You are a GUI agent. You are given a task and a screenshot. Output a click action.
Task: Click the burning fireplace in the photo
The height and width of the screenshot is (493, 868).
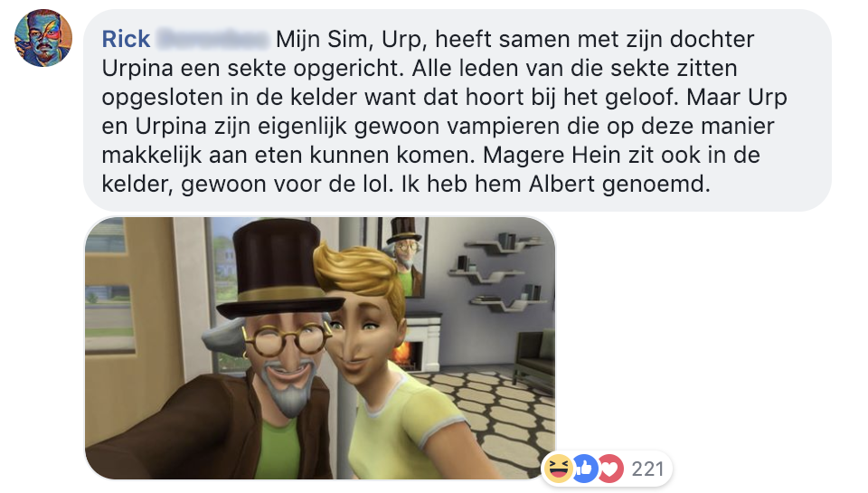405,354
